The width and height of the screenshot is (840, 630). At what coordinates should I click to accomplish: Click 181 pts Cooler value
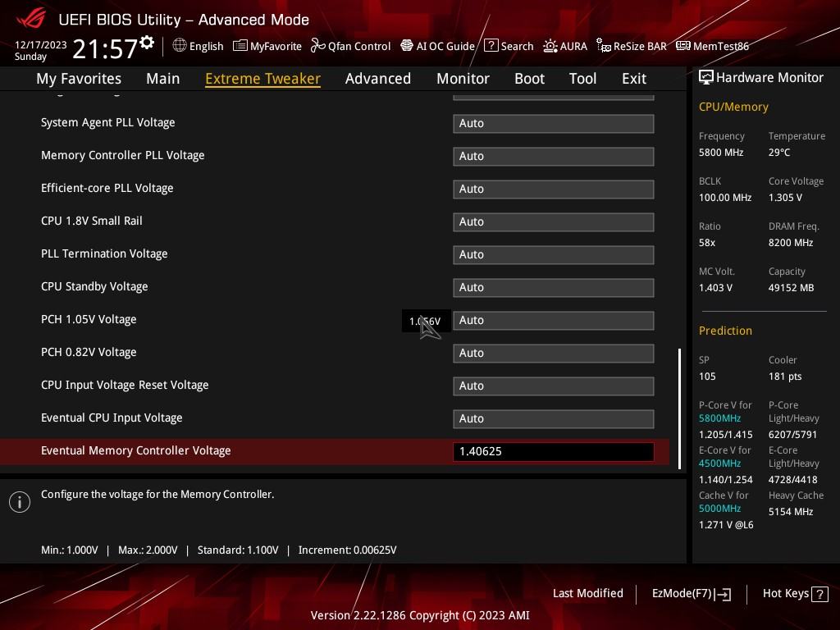point(785,377)
